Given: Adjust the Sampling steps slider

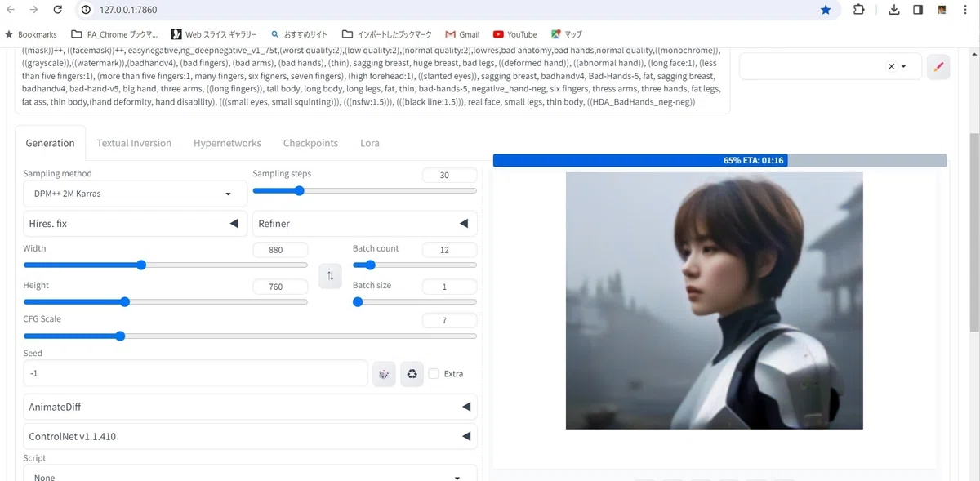Looking at the screenshot, I should pyautogui.click(x=364, y=190).
